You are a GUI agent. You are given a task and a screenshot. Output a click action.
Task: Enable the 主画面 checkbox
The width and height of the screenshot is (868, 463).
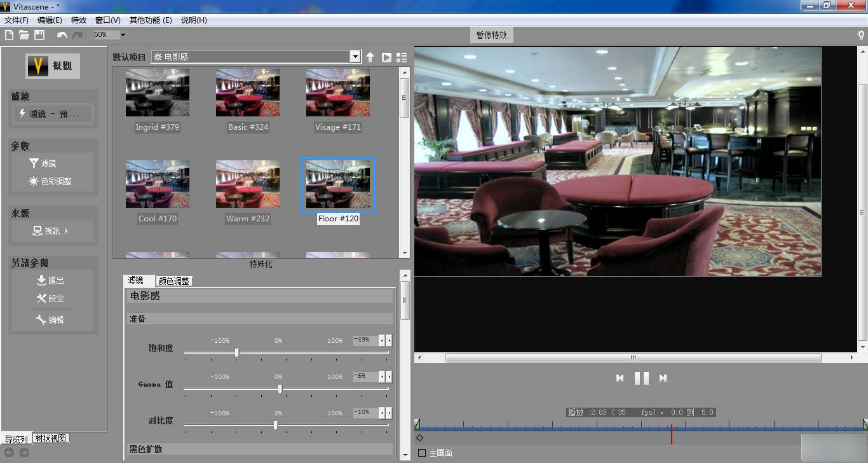pyautogui.click(x=421, y=453)
